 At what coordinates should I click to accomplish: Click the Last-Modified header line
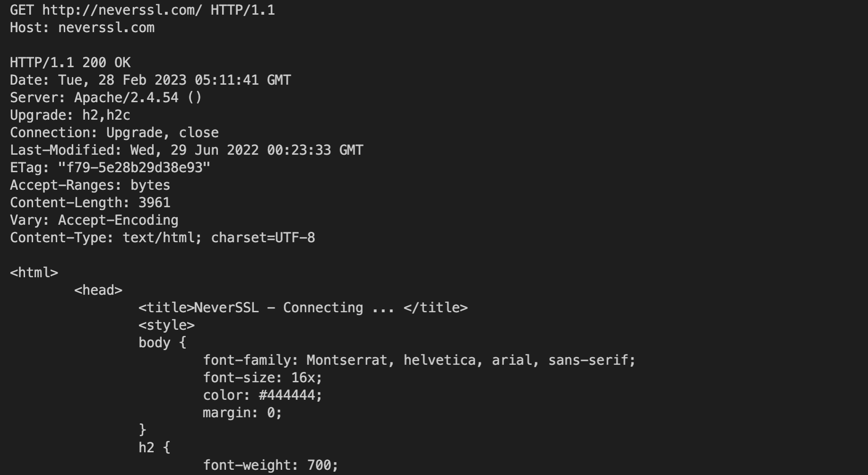pyautogui.click(x=187, y=150)
